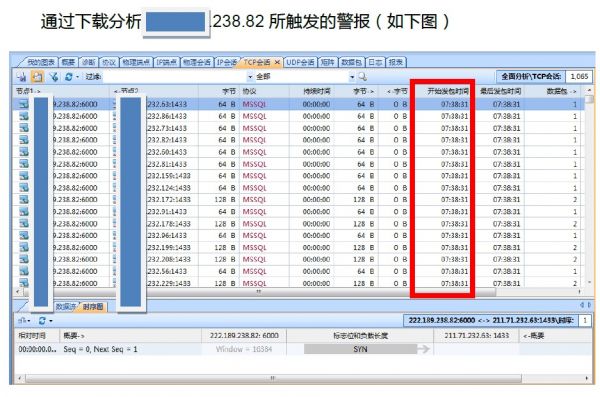Click MSSQL in the 232.82:1433 row
Screen dimensions: 600x397
point(254,140)
